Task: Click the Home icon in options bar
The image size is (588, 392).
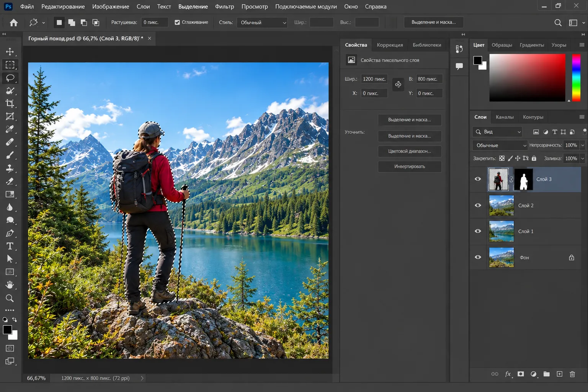Action: (x=14, y=23)
